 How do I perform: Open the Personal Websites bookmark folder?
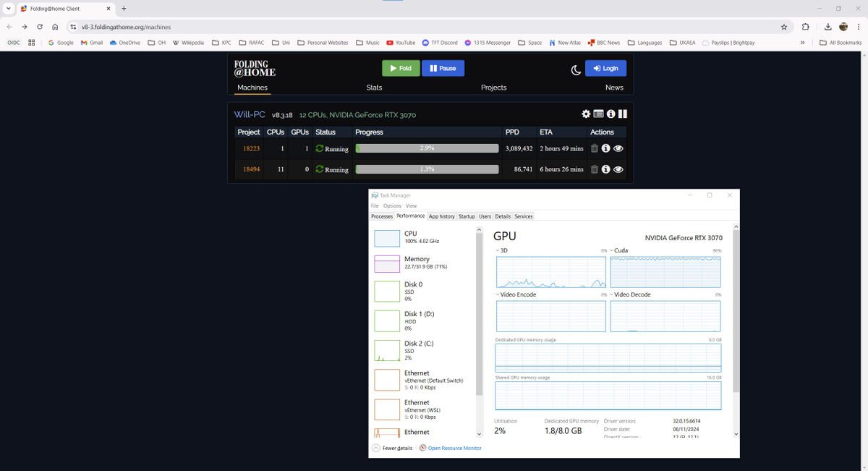pyautogui.click(x=323, y=43)
